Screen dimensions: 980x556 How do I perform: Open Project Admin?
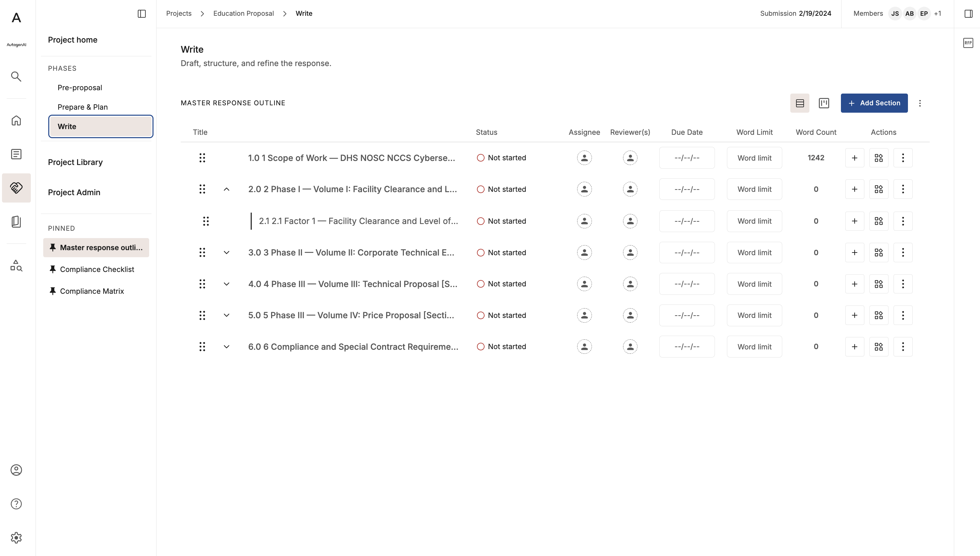click(x=74, y=192)
